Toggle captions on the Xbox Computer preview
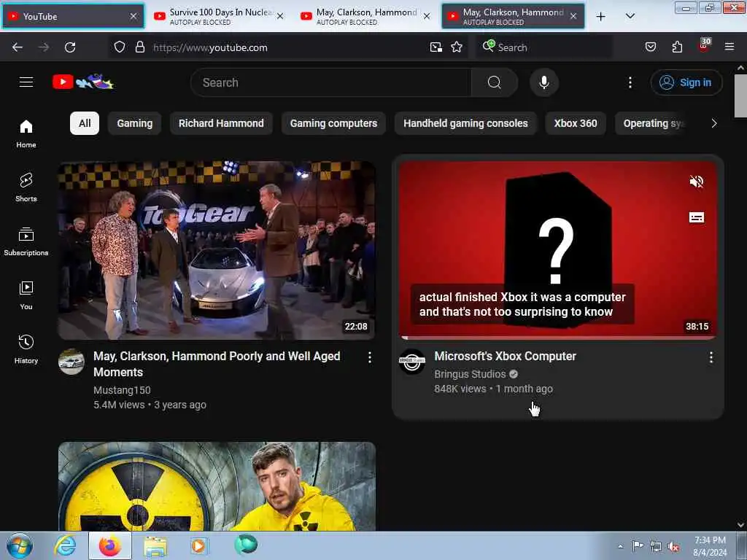The height and width of the screenshot is (560, 747). click(x=697, y=217)
